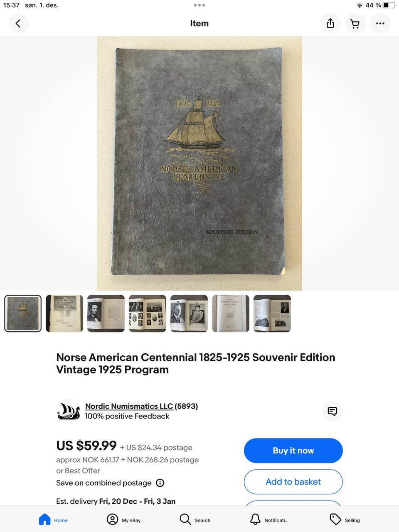399x532 pixels.
Task: Click Add to basket button
Action: tap(293, 482)
